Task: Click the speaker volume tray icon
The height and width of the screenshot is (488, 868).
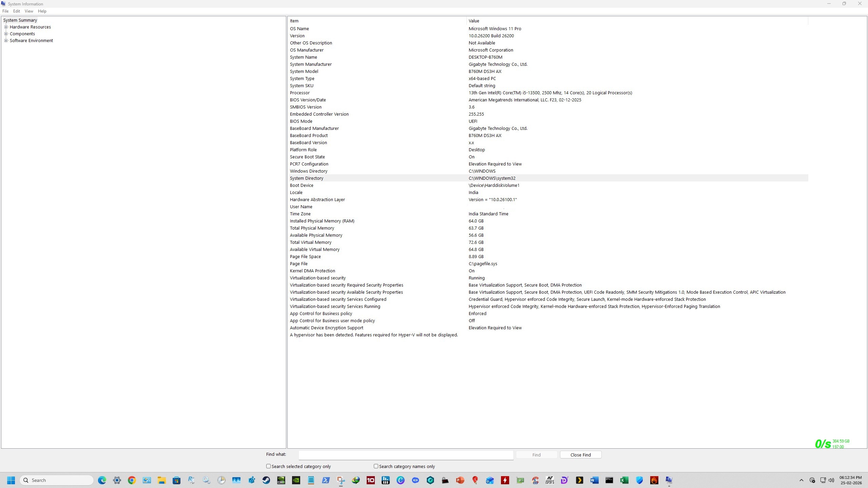Action: pos(831,480)
